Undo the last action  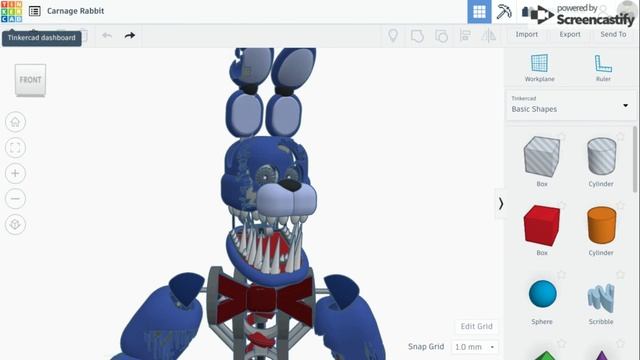(x=107, y=36)
